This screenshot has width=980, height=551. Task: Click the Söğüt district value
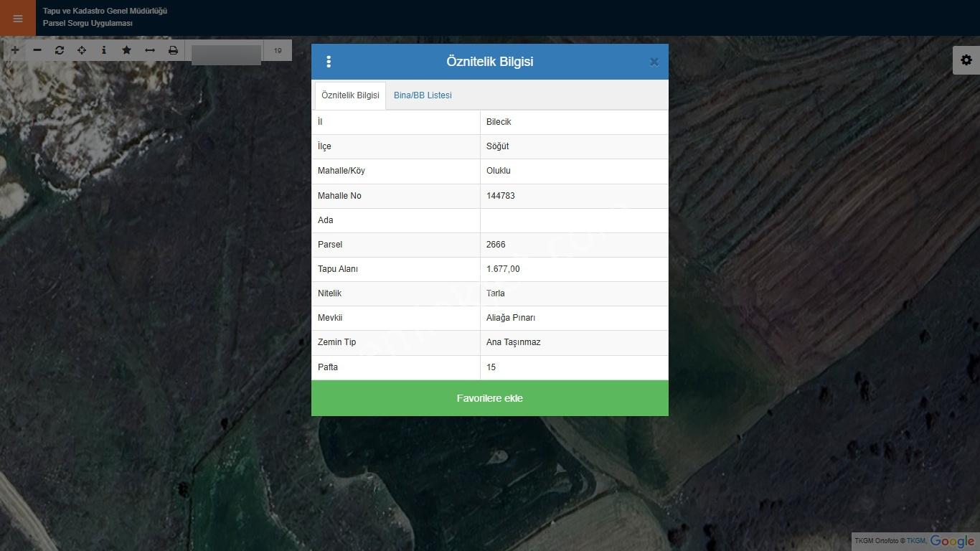(497, 146)
